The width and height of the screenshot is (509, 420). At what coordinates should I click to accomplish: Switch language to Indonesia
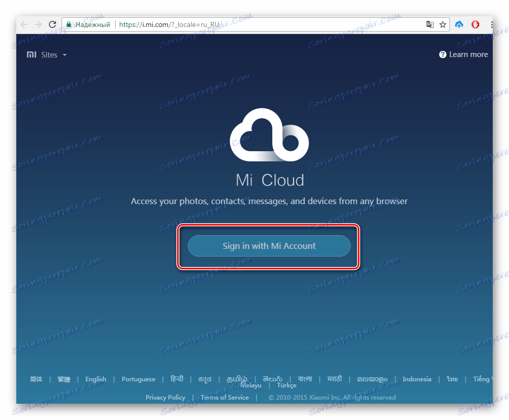coord(417,379)
